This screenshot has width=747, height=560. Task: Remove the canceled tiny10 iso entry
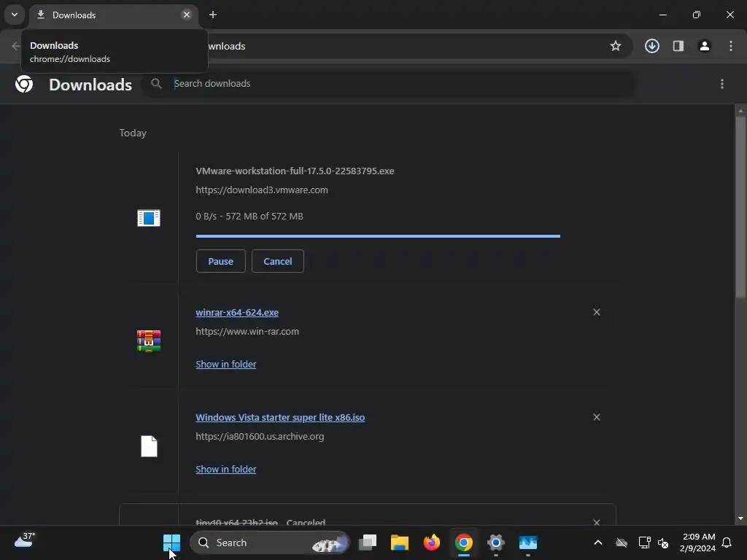click(597, 522)
